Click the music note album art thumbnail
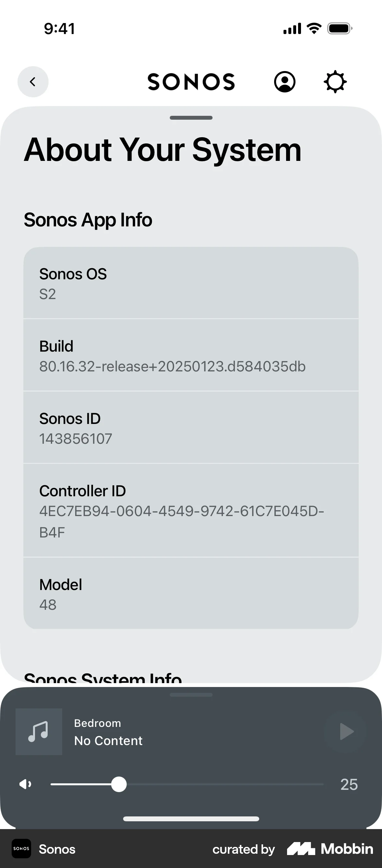 tap(39, 732)
